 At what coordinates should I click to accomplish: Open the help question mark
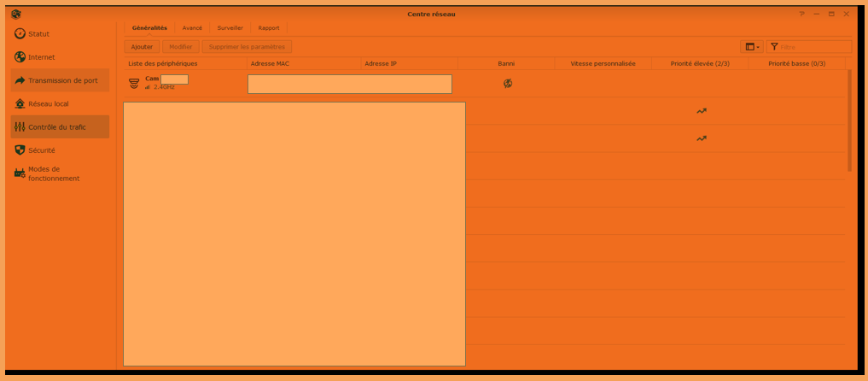point(801,14)
